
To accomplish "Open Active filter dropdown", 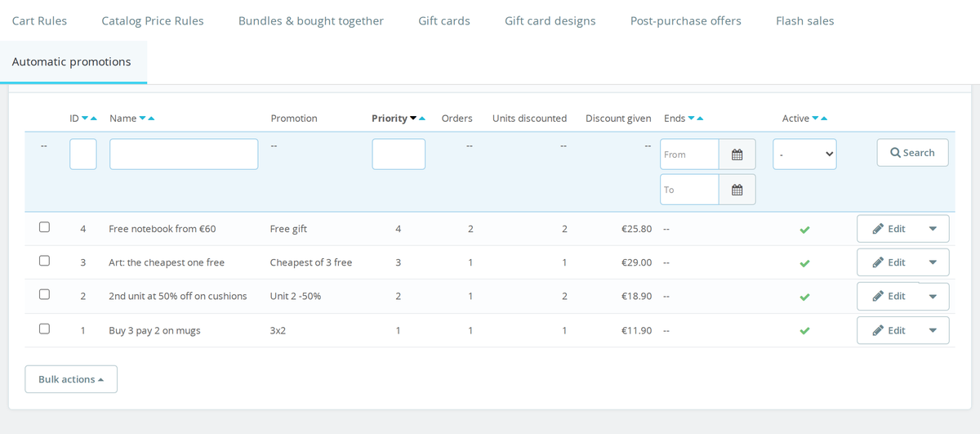I will point(804,154).
